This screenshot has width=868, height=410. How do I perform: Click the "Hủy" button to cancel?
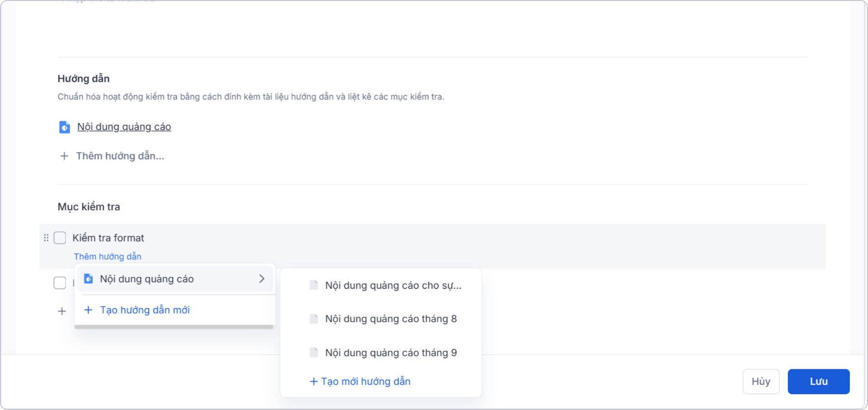pyautogui.click(x=761, y=381)
